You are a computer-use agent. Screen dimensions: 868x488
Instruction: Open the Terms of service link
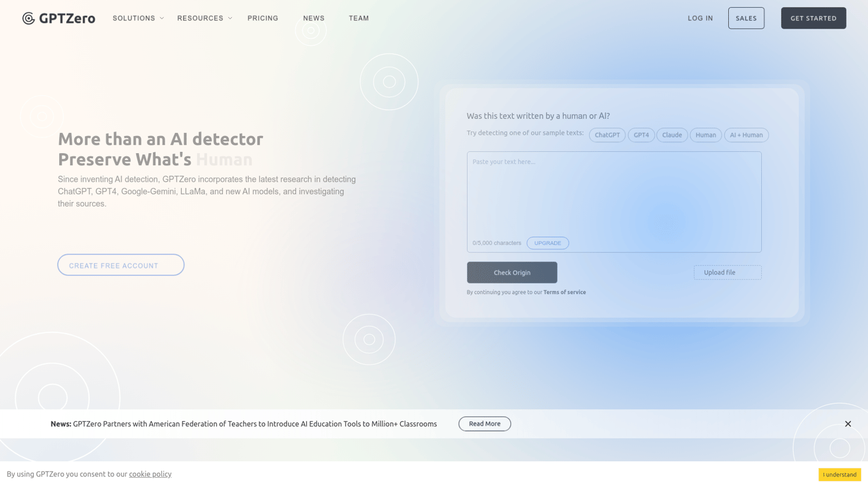pyautogui.click(x=565, y=292)
